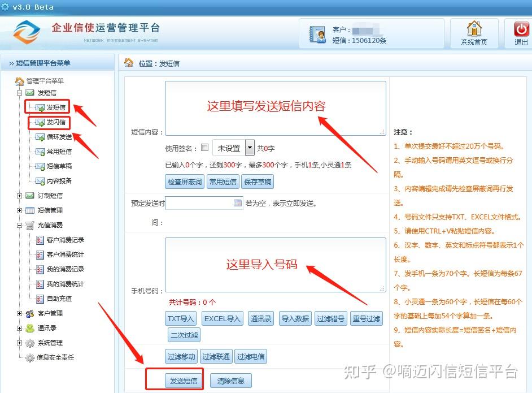This screenshot has width=532, height=393.
Task: Click the blue 通讯录 import button
Action: [x=261, y=318]
